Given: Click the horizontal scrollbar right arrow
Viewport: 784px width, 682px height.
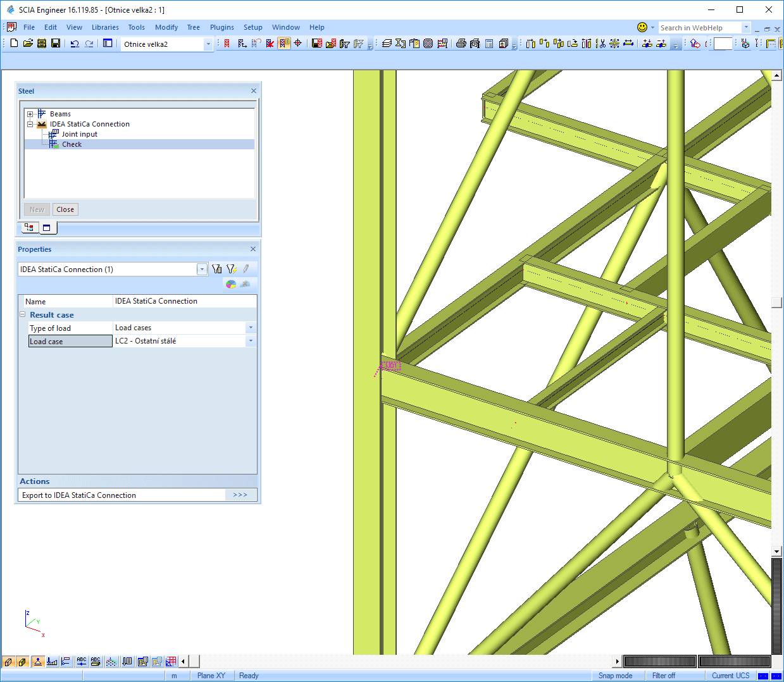Looking at the screenshot, I should click(618, 662).
